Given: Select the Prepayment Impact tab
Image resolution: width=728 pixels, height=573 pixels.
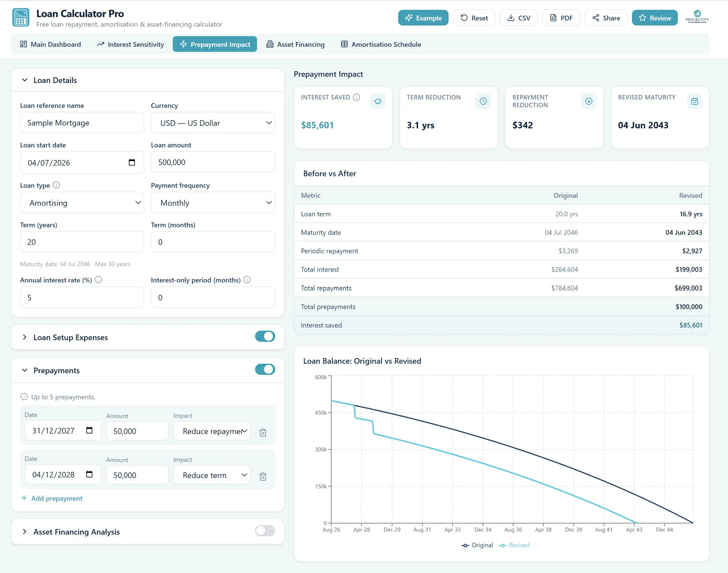Looking at the screenshot, I should point(215,44).
